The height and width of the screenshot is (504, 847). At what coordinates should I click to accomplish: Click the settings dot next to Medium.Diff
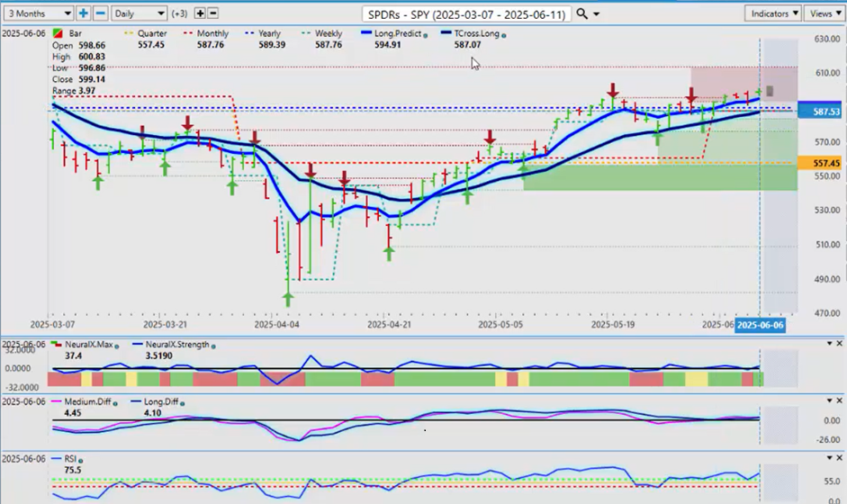click(115, 403)
